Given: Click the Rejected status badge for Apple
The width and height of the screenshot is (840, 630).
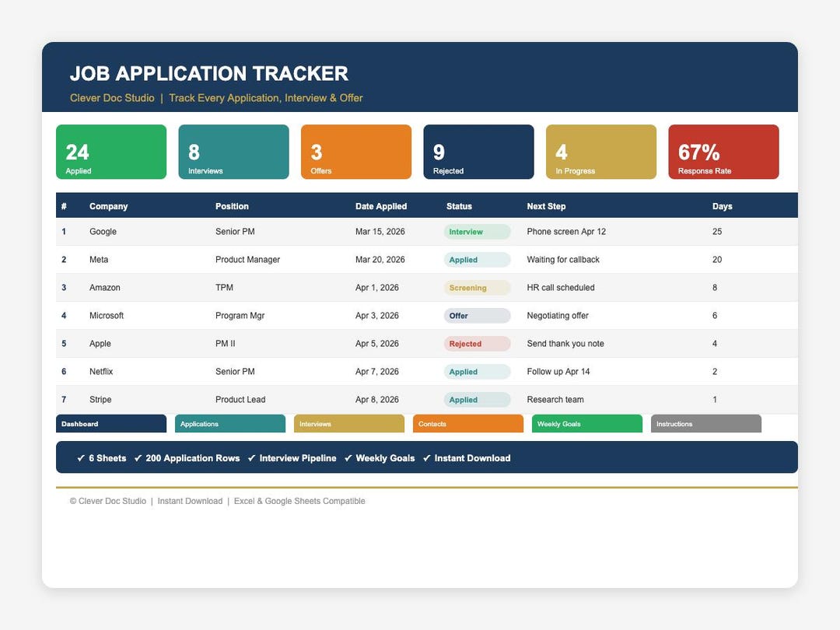Looking at the screenshot, I should pyautogui.click(x=477, y=344).
